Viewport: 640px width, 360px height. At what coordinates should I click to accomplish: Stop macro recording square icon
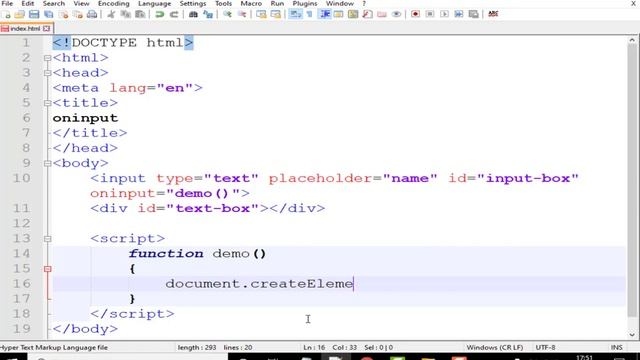tap(430, 14)
